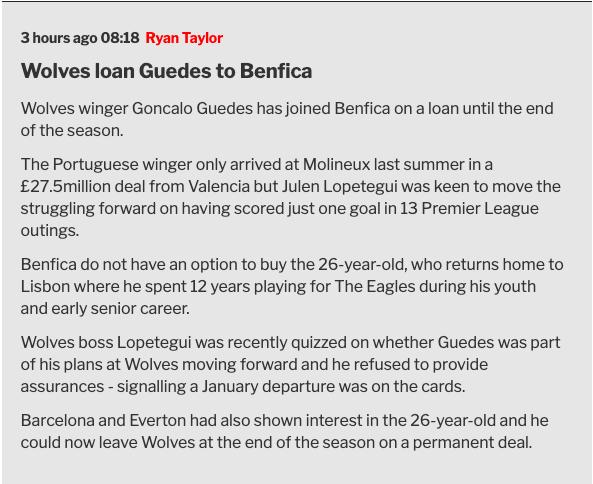Image resolution: width=593 pixels, height=484 pixels.
Task: Select the 'Wolves loan Guedes to Benfica' headline
Action: pos(166,71)
